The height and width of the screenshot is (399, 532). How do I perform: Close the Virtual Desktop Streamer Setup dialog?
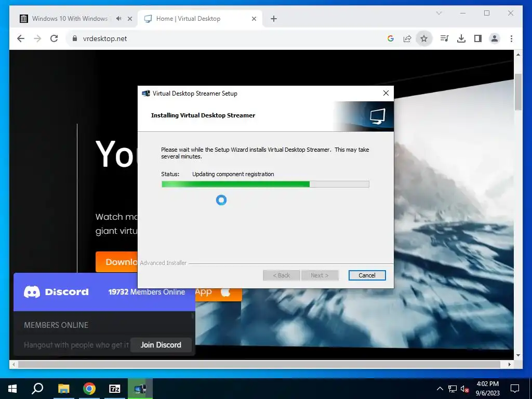pyautogui.click(x=386, y=93)
